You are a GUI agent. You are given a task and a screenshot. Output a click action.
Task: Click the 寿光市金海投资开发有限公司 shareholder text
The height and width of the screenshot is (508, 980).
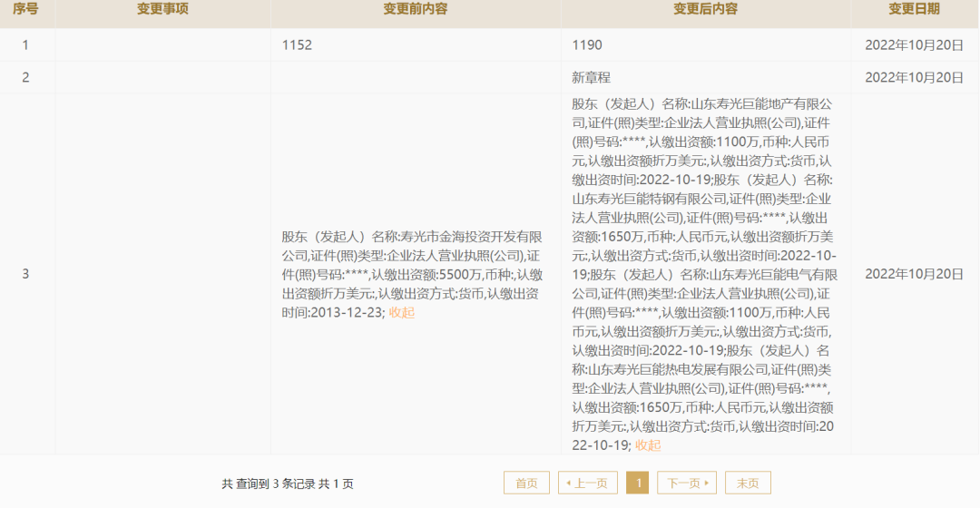coord(411,246)
